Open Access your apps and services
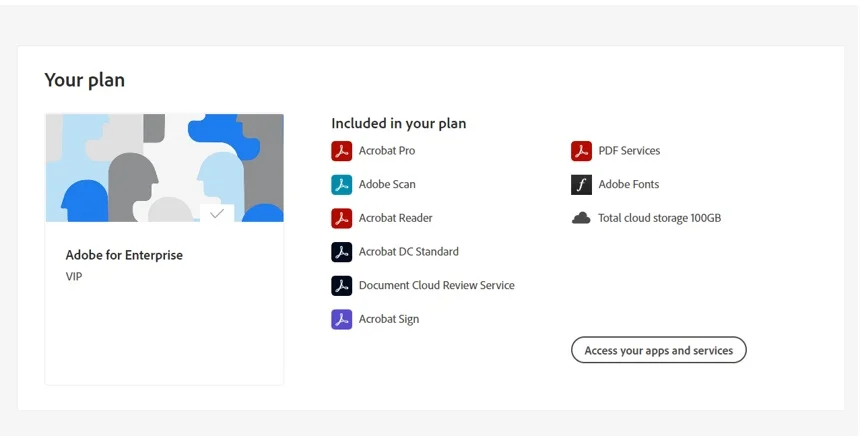The width and height of the screenshot is (862, 441). pos(659,350)
